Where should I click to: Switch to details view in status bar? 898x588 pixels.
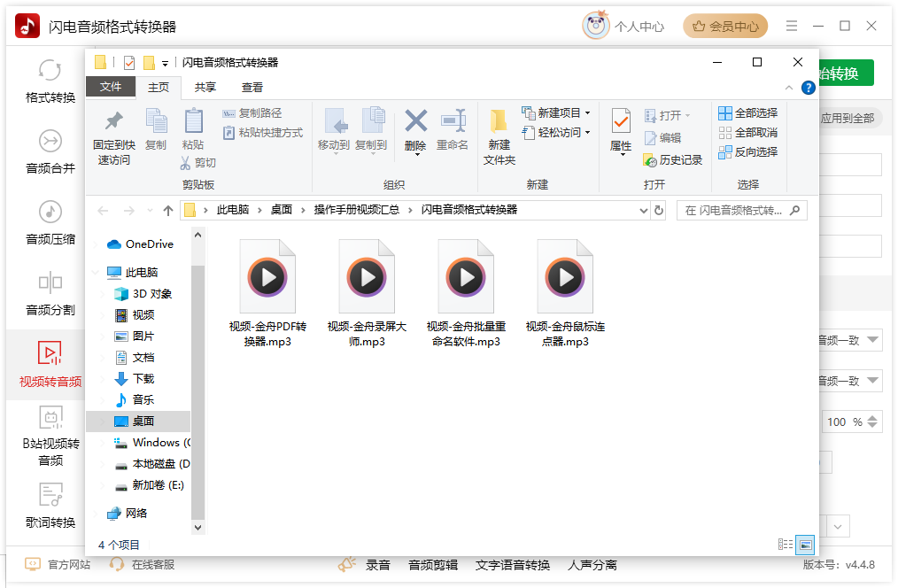[786, 545]
